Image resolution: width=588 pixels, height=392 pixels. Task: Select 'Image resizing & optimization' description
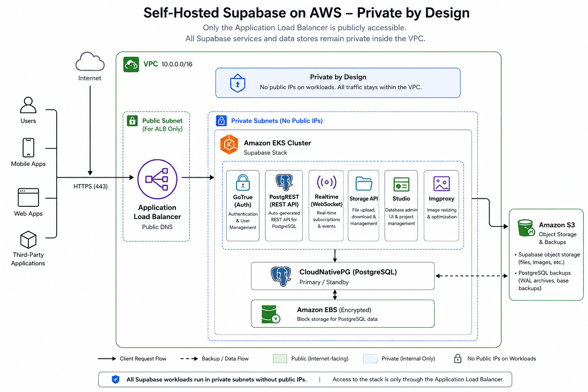coord(442,213)
